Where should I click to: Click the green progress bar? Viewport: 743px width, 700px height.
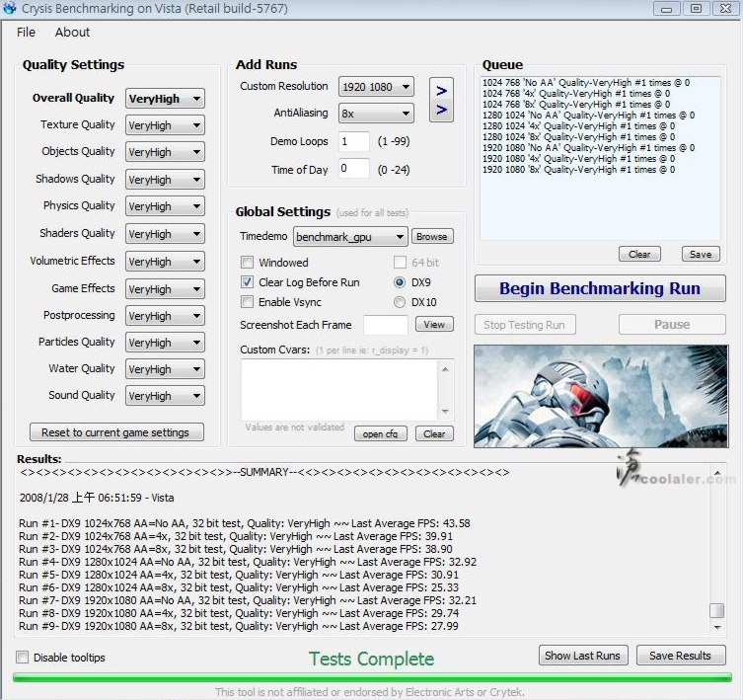[372, 677]
